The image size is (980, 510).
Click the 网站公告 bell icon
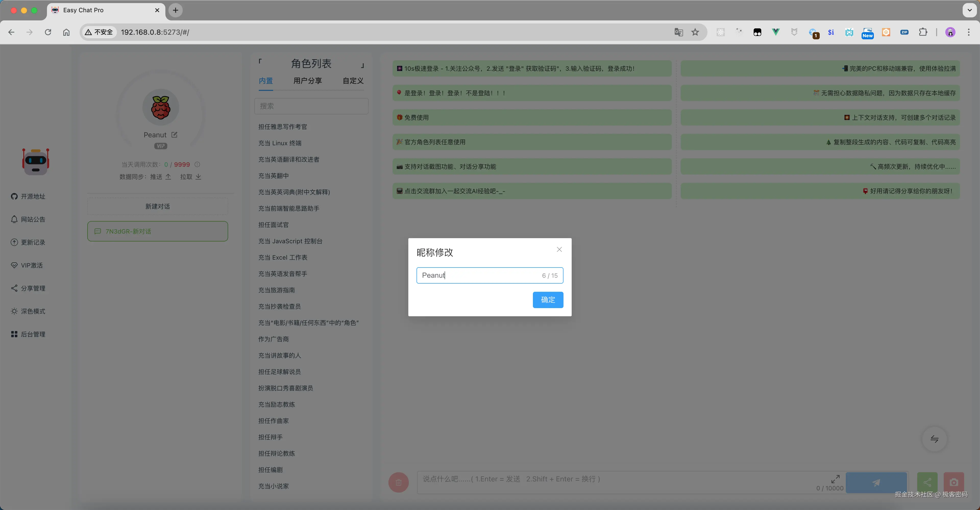coord(14,219)
